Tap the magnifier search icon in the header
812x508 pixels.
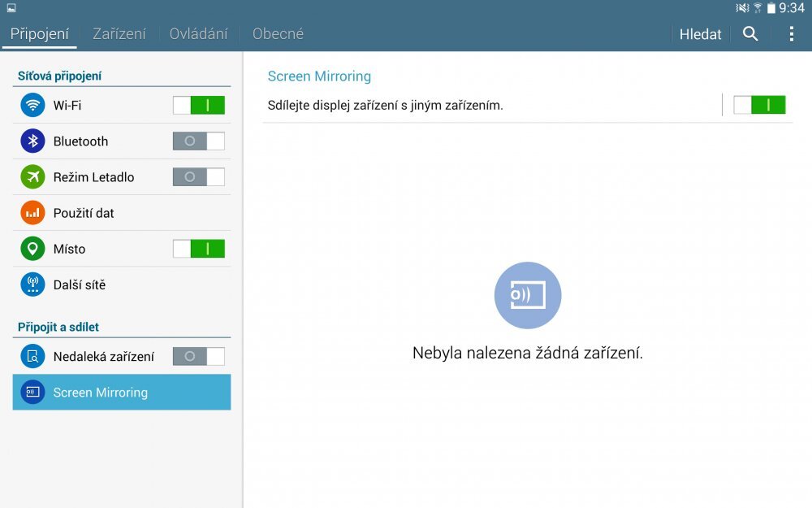[749, 34]
